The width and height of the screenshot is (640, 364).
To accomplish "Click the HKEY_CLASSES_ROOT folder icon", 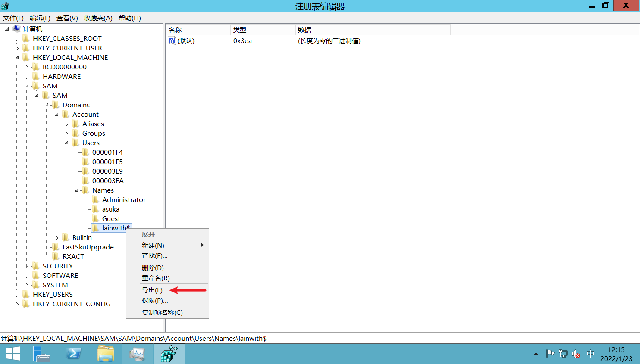I will point(26,38).
